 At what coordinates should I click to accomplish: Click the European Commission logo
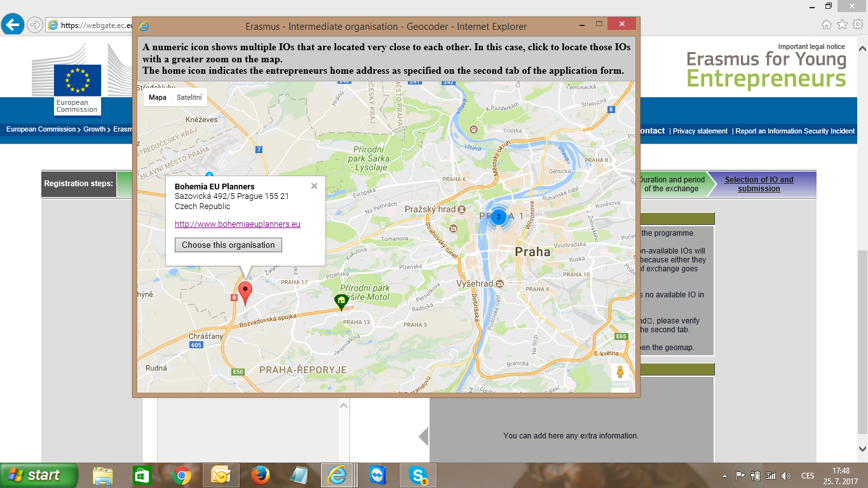(x=78, y=90)
